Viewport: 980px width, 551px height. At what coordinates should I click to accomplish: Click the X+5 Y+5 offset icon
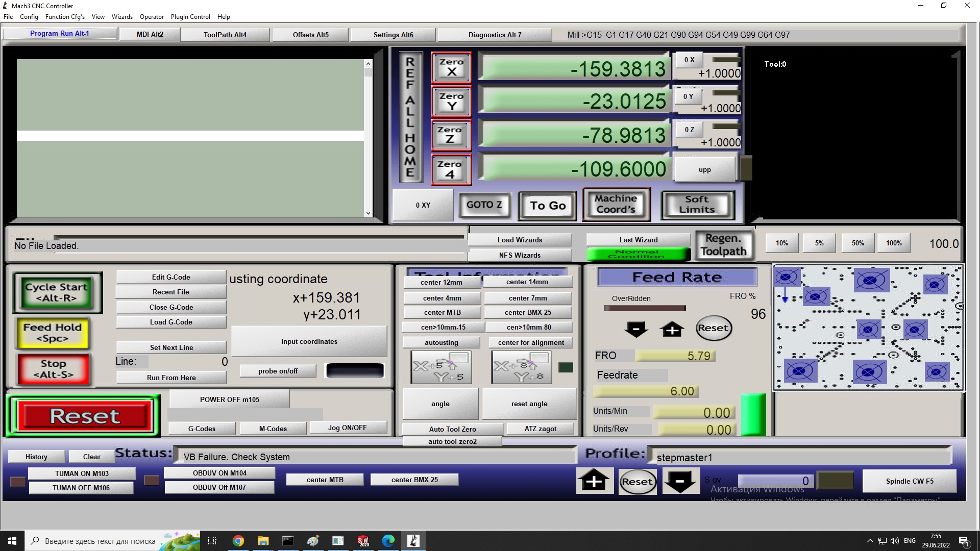(x=441, y=367)
